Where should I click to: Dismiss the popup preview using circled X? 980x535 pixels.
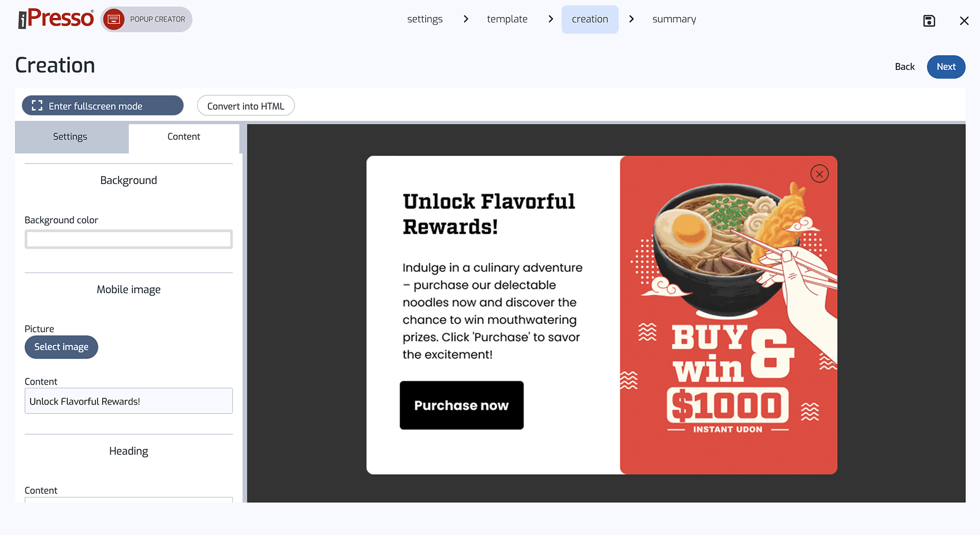819,174
